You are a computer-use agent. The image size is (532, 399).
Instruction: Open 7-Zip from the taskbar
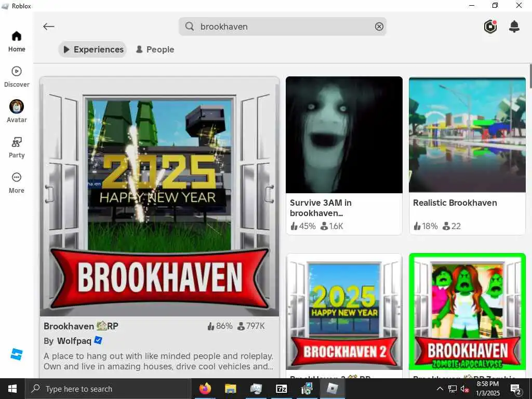[282, 389]
